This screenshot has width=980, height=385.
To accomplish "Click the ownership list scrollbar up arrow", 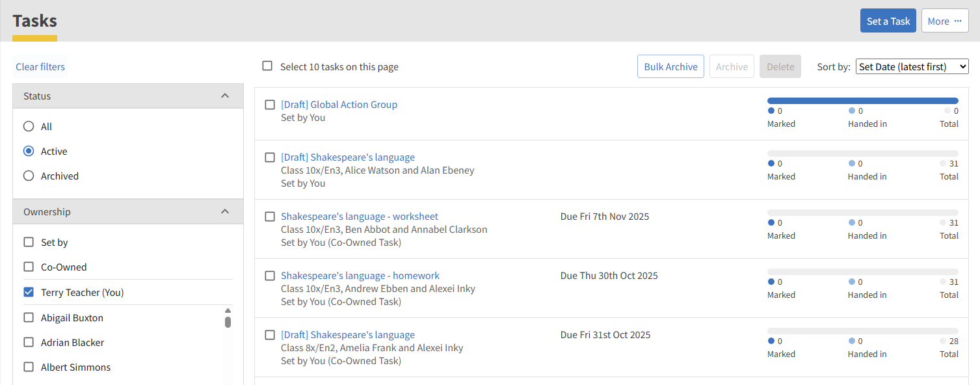I will coord(228,311).
